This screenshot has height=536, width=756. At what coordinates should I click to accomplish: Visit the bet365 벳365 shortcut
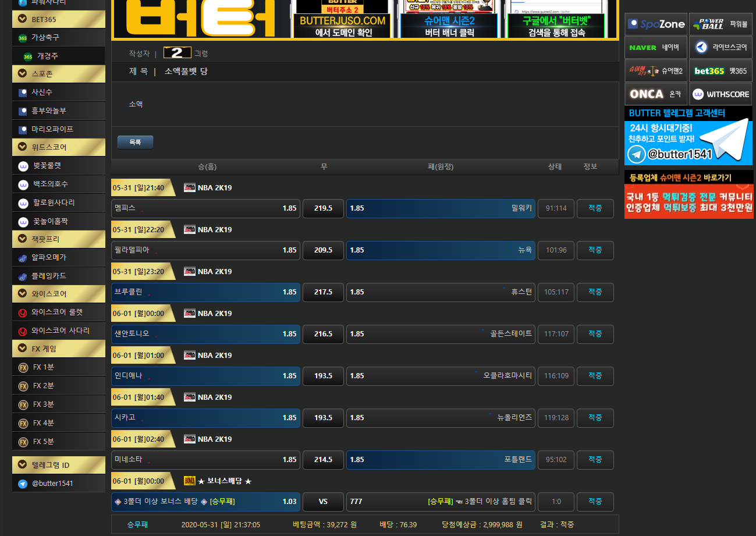tap(720, 71)
